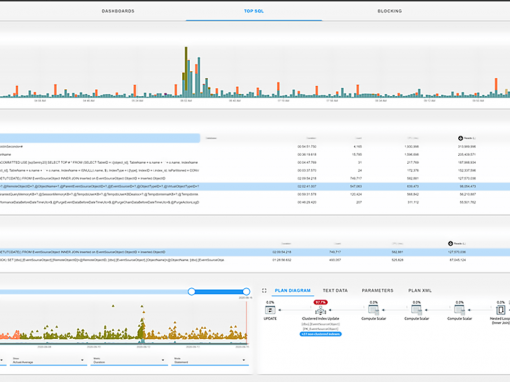
Task: Expand the plan diagram to full screen
Action: (264, 291)
